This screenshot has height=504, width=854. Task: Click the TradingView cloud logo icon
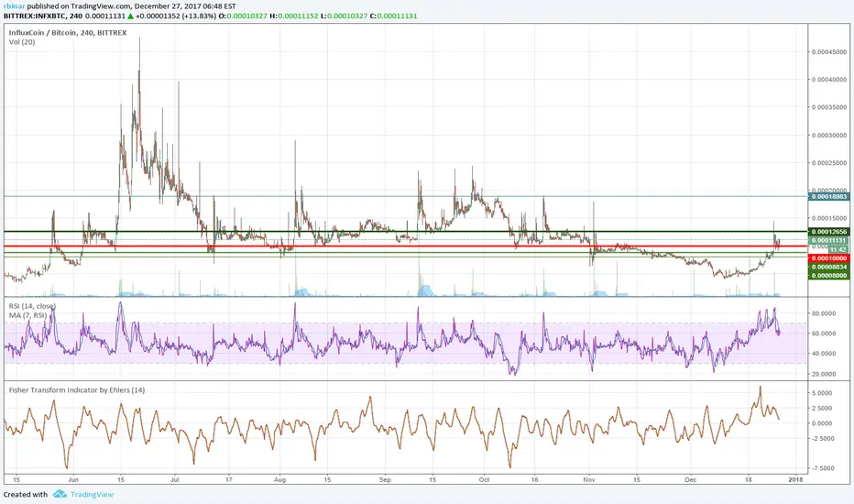tap(60, 494)
